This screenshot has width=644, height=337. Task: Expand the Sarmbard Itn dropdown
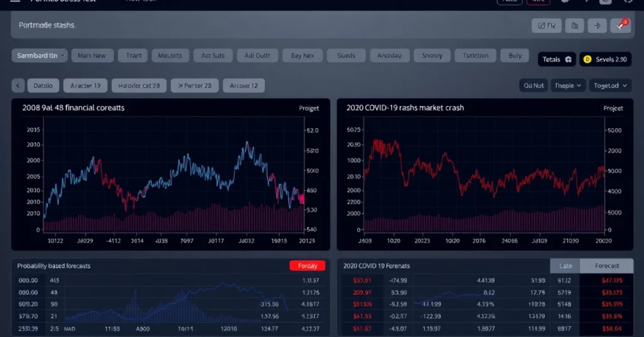tap(40, 55)
